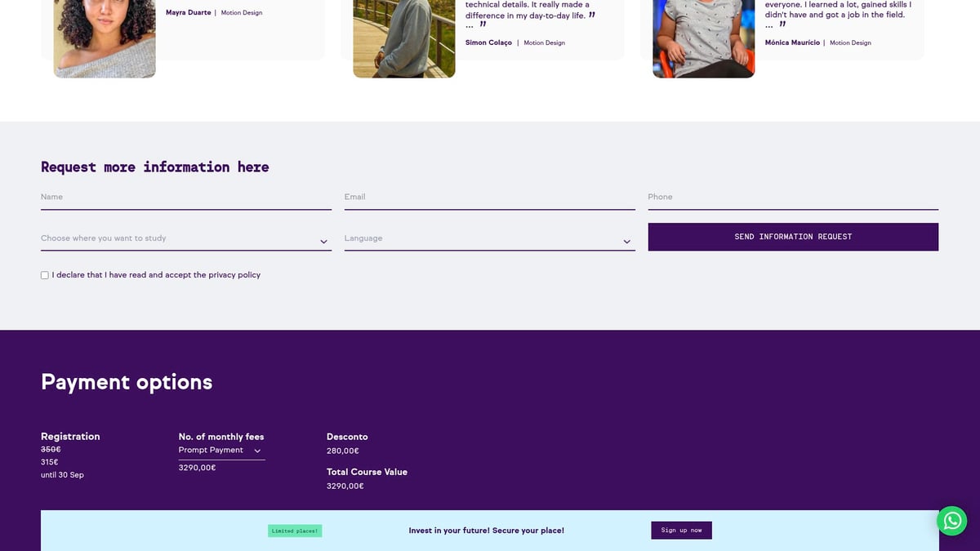Click Simon Colaço's testimonial photo

pyautogui.click(x=403, y=37)
